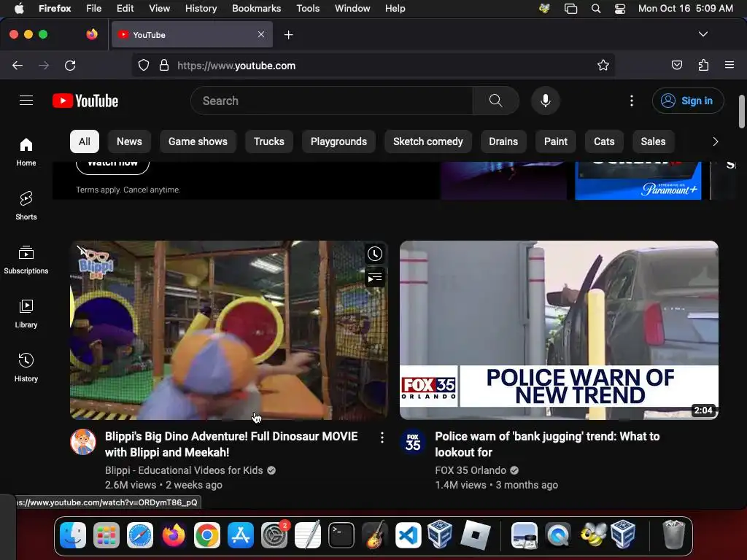The width and height of the screenshot is (747, 560).
Task: Launch Google Chrome from the Dock
Action: click(206, 535)
